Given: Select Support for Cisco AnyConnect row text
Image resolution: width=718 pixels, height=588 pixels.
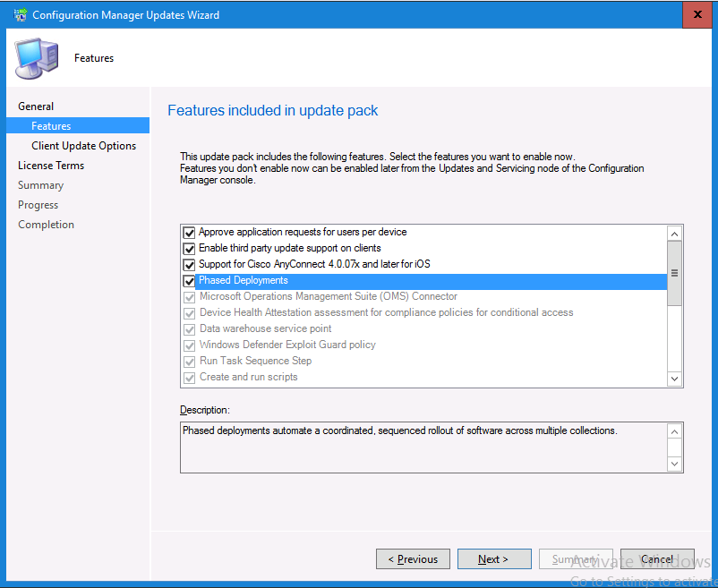Looking at the screenshot, I should point(314,264).
